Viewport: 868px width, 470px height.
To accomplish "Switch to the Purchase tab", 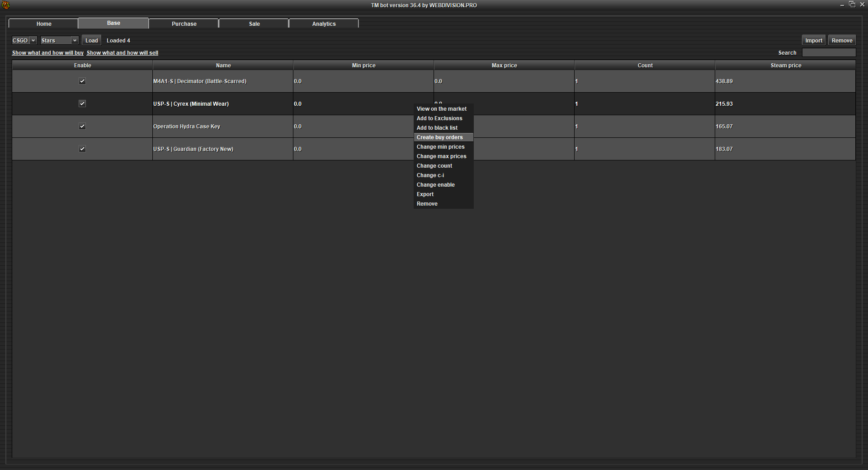I will point(184,23).
